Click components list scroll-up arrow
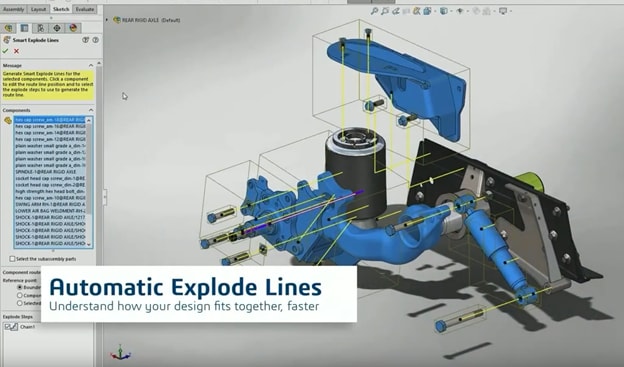The image size is (624, 367). 89,120
